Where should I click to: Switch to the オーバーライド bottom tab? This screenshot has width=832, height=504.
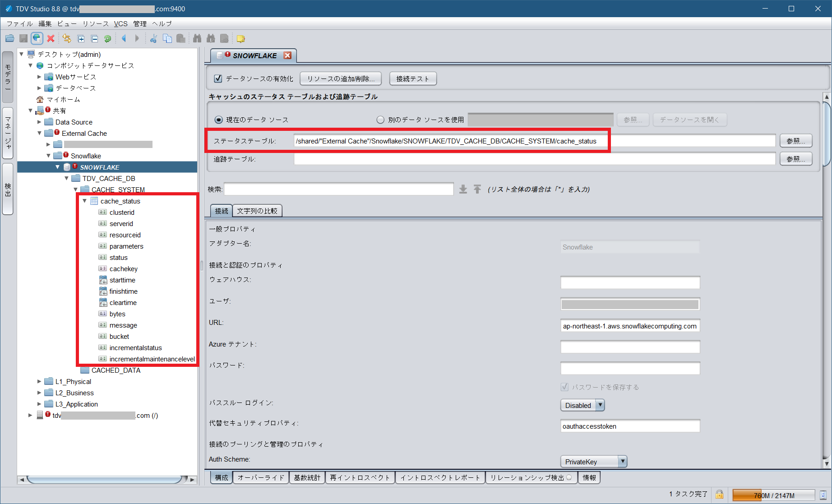click(261, 477)
